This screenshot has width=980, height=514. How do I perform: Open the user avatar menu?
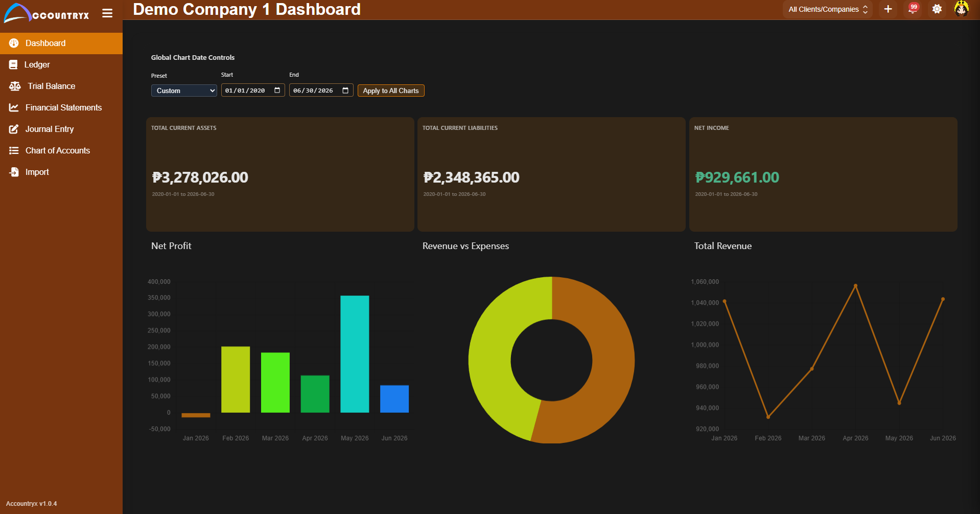pos(962,9)
